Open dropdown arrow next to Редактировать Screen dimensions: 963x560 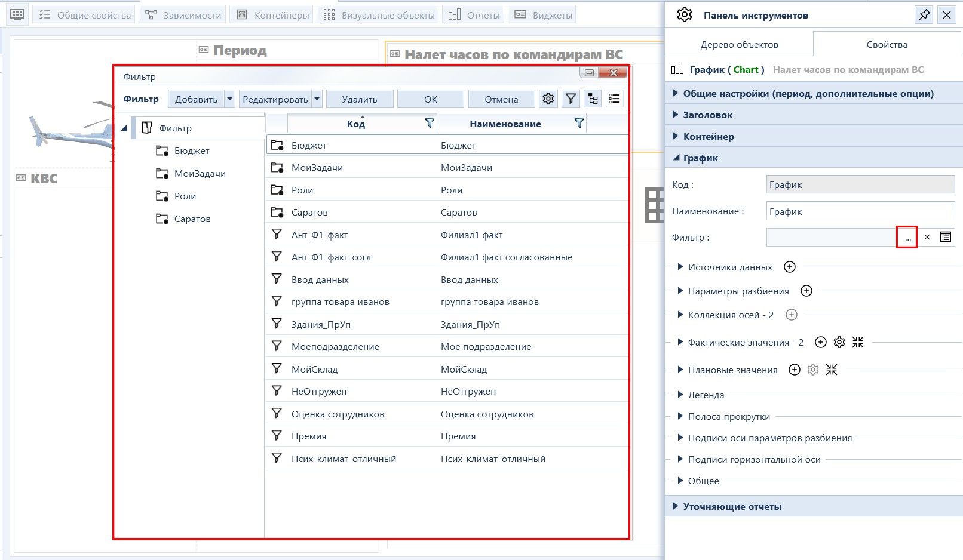pyautogui.click(x=317, y=99)
